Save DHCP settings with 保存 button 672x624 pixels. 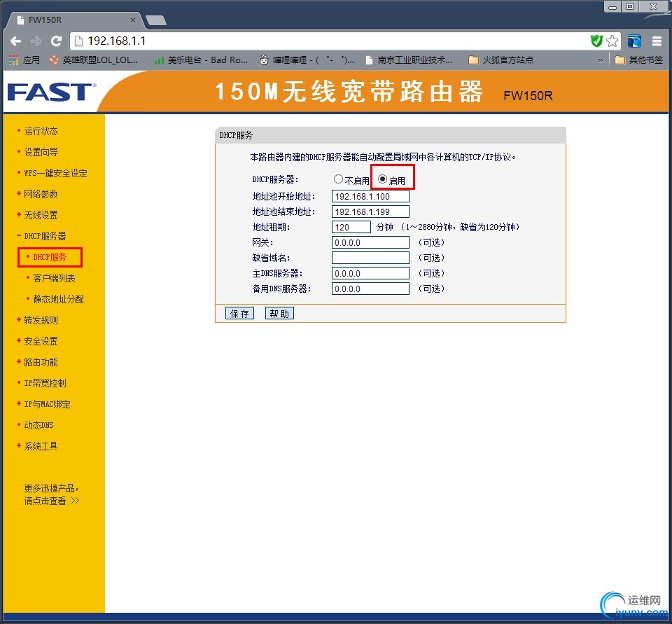coord(239,314)
